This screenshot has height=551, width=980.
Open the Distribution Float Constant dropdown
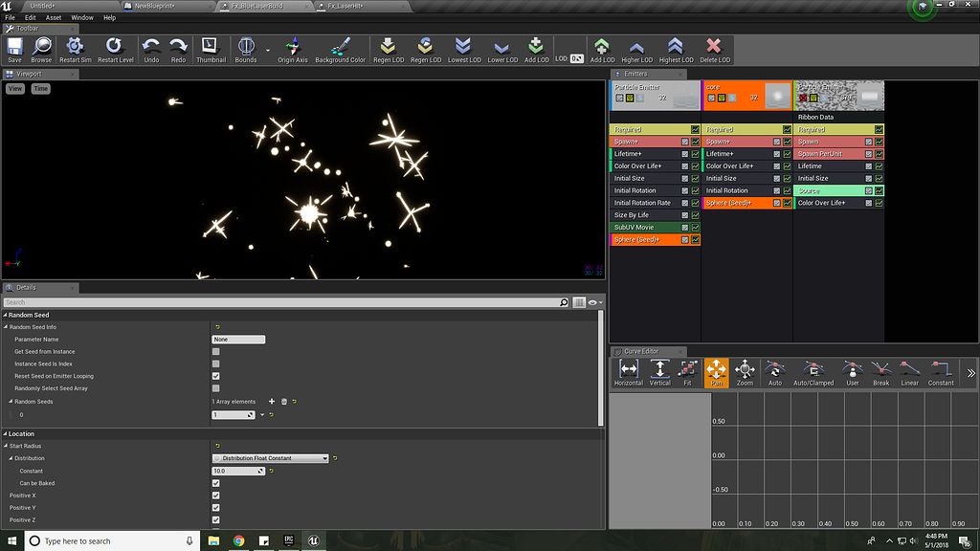click(x=270, y=458)
